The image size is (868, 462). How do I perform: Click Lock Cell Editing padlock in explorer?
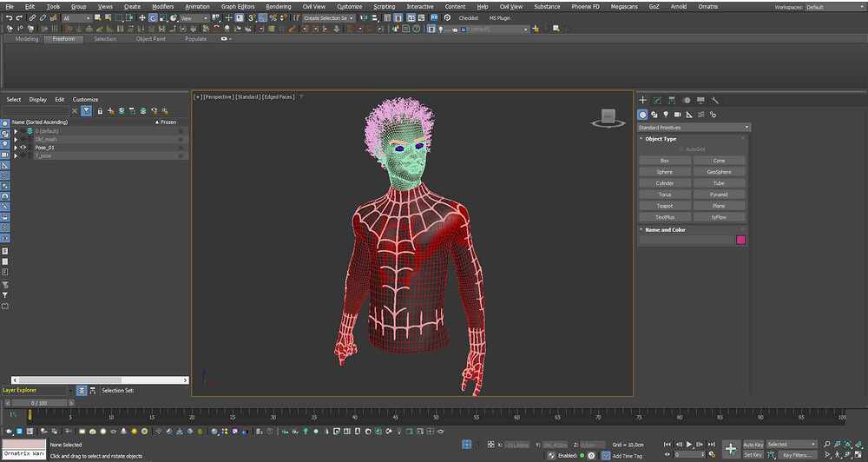point(100,111)
